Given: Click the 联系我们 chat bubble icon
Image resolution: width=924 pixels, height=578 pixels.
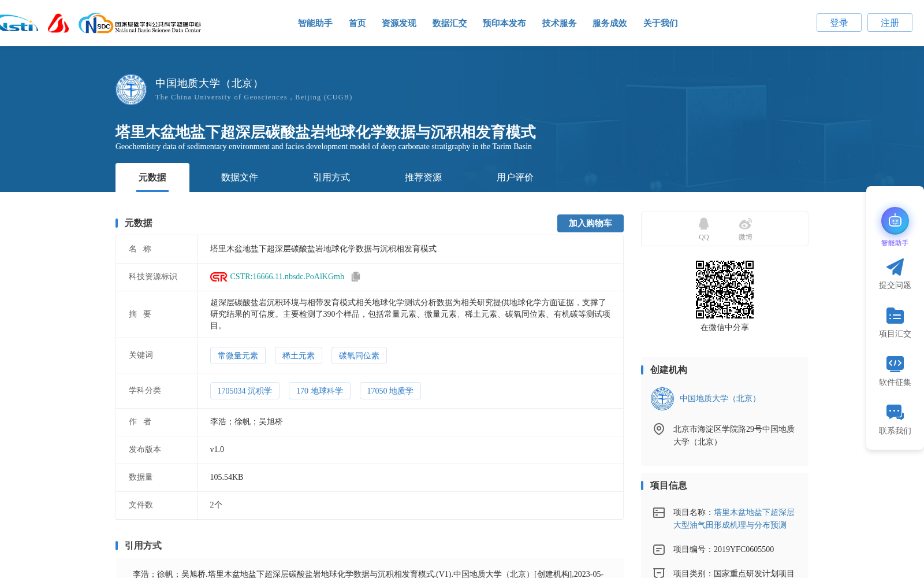Looking at the screenshot, I should pyautogui.click(x=895, y=412).
